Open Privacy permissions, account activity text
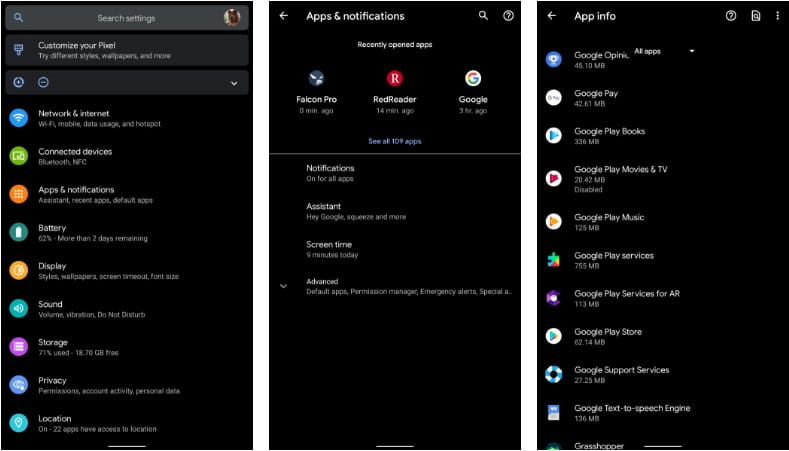This screenshot has height=451, width=789. 109,386
